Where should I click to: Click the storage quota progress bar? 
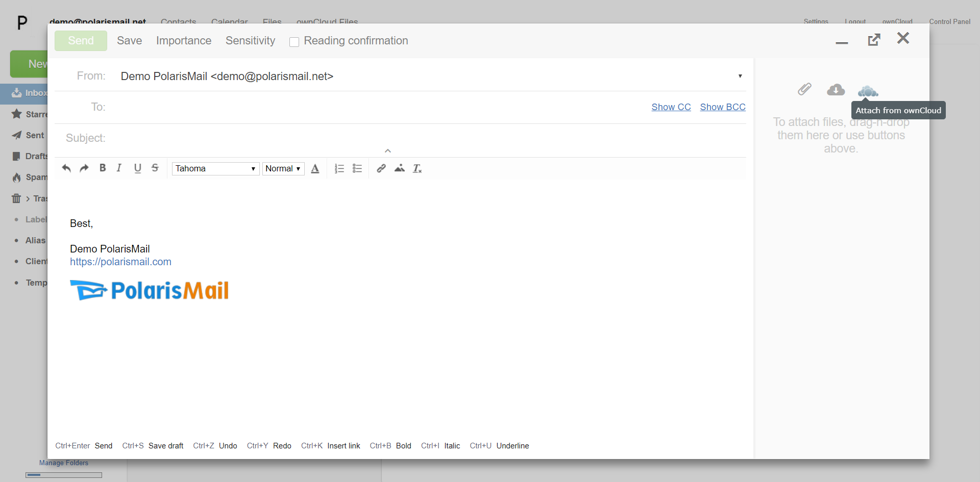pyautogui.click(x=64, y=475)
